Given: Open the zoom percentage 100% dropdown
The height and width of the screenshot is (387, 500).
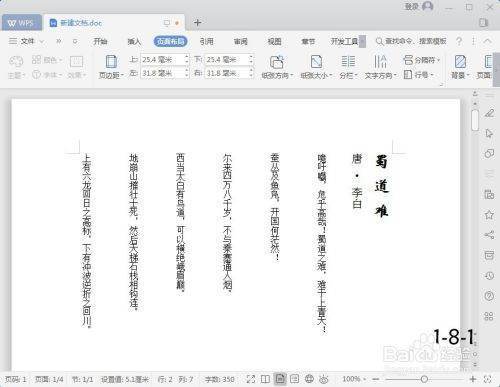Looking at the screenshot, I should click(354, 379).
